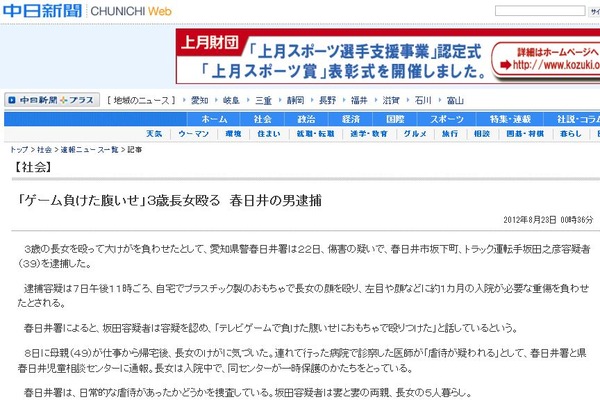
Task: Open 暮らし in the sub-navigation
Action: point(571,134)
